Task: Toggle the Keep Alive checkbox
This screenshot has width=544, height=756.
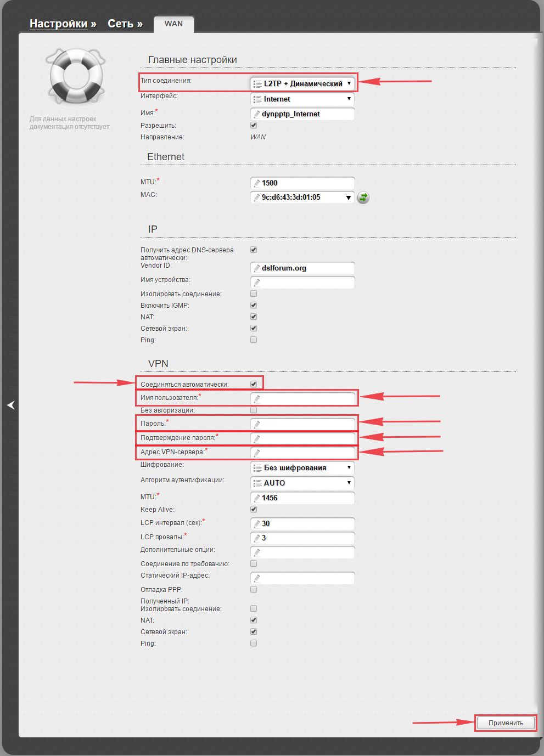Action: click(254, 509)
